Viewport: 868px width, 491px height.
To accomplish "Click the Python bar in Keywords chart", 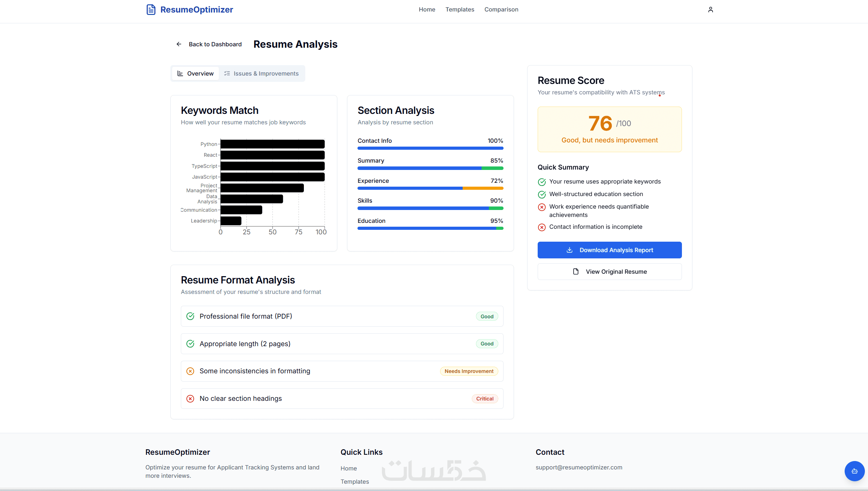I will click(x=272, y=144).
